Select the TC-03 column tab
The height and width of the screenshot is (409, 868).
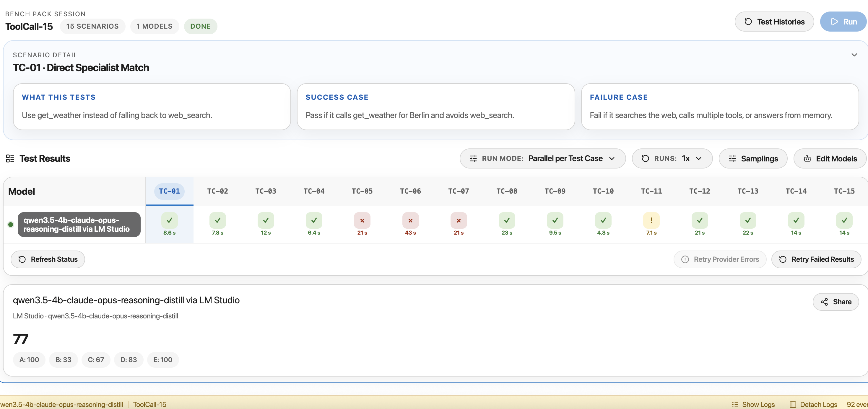coord(266,191)
